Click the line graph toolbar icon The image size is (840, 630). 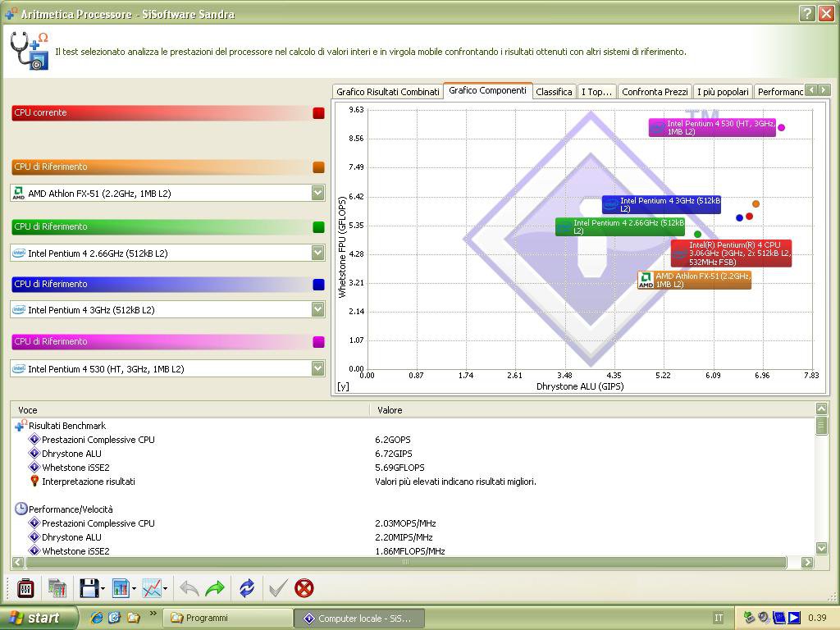(151, 588)
